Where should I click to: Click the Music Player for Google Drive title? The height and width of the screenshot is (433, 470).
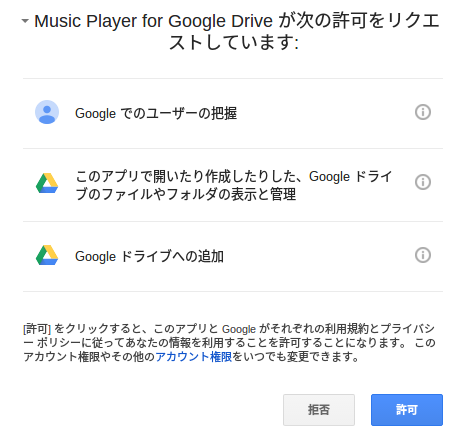click(153, 21)
